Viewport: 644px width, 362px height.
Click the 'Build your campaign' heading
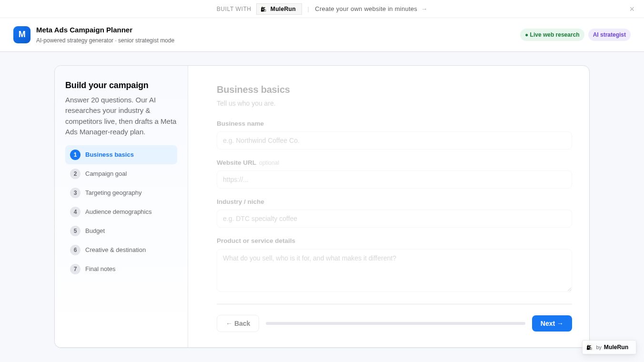(107, 85)
